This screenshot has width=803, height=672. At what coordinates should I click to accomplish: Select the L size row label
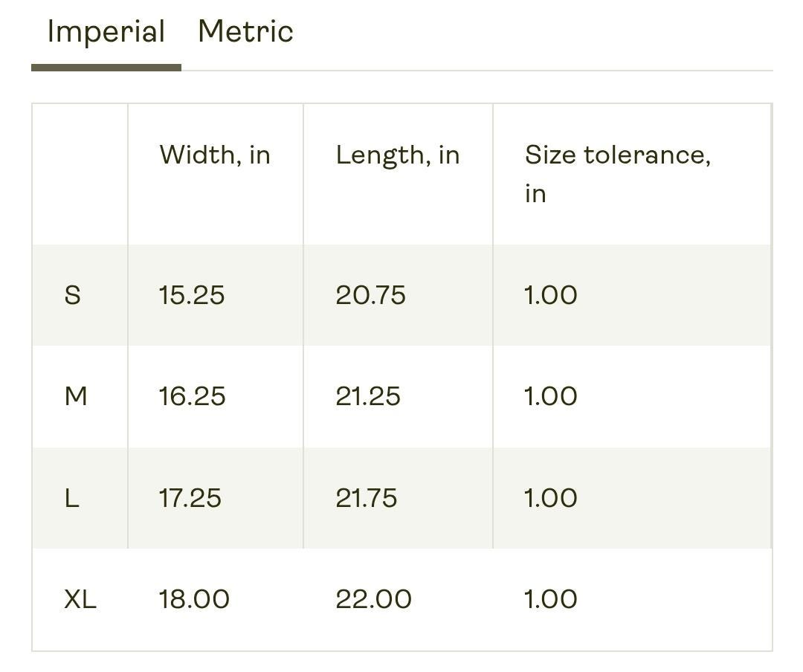click(71, 498)
